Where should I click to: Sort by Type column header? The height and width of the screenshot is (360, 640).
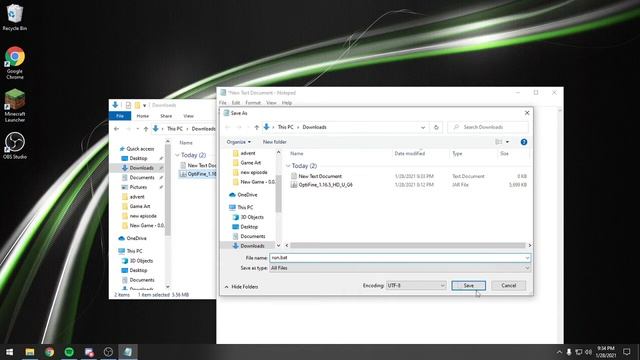[x=457, y=153]
